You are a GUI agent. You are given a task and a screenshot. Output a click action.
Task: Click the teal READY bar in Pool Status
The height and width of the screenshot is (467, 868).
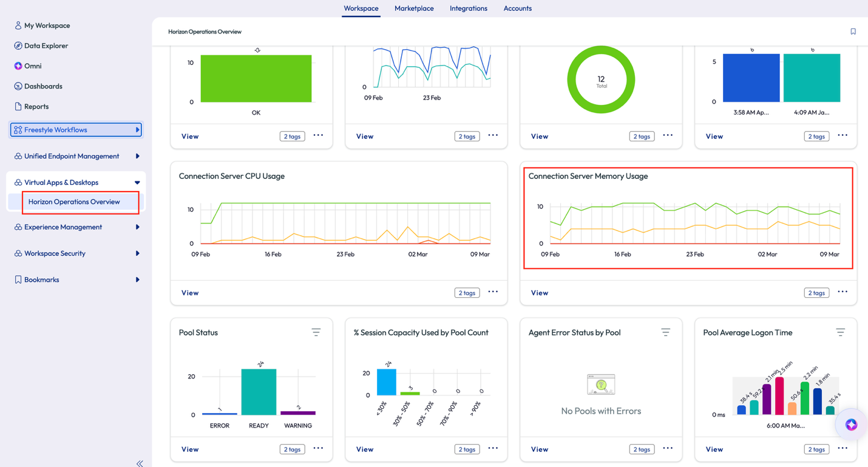(259, 392)
